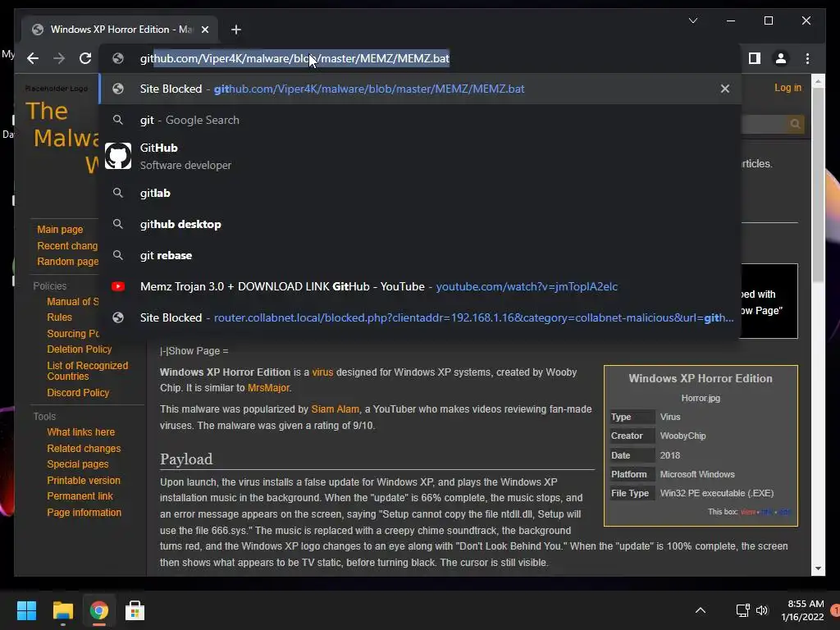Follow the MrsMajor article link
Screen dimensions: 840x630
click(268, 388)
